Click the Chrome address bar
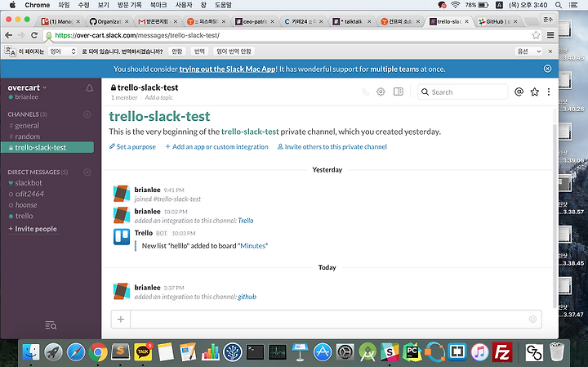The height and width of the screenshot is (367, 588). [x=291, y=35]
